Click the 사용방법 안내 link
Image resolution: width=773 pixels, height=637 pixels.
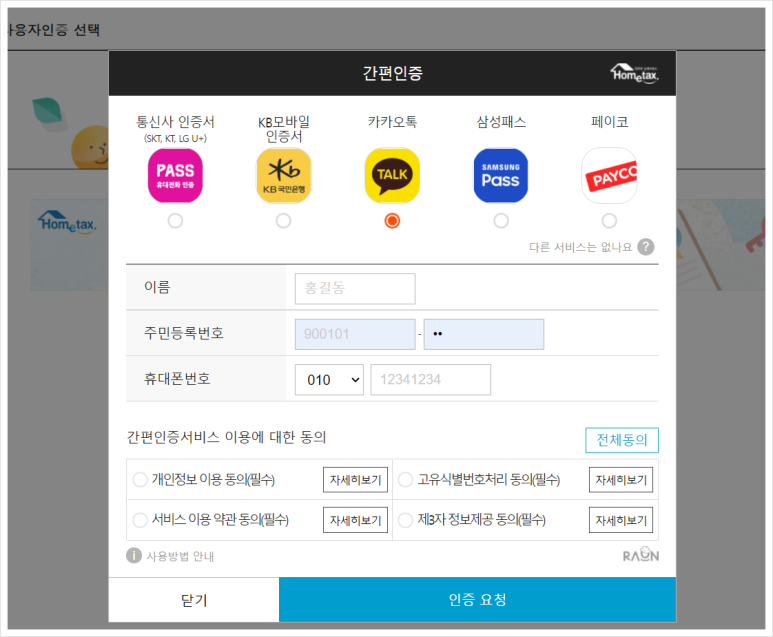(x=180, y=557)
